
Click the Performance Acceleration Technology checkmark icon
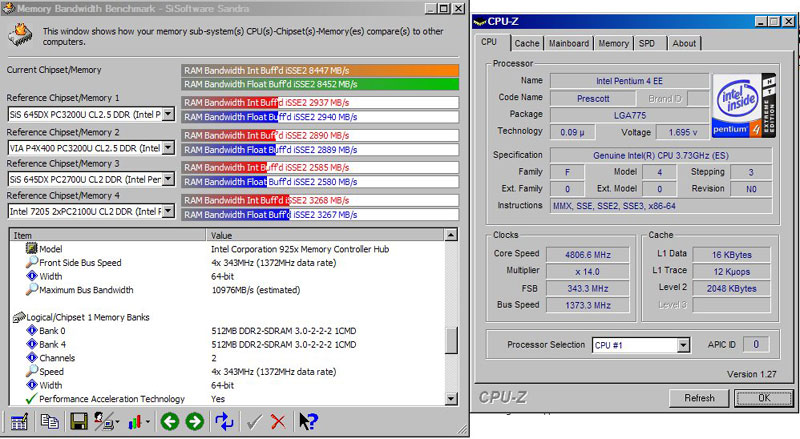(31, 399)
